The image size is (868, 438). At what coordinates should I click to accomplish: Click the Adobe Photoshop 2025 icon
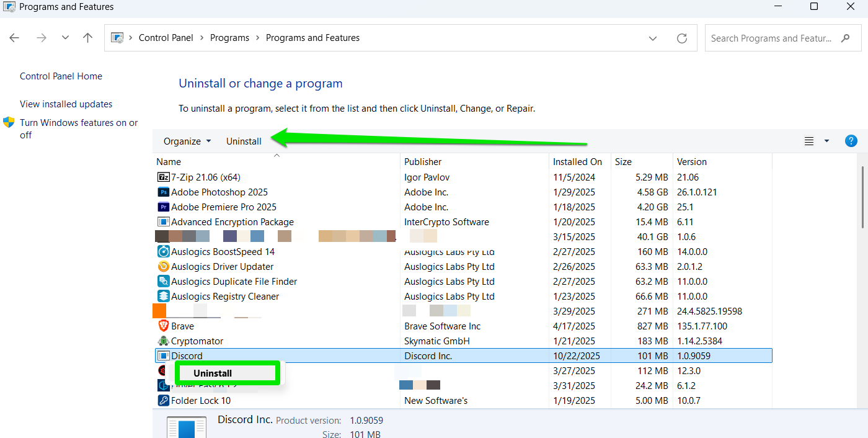pos(163,192)
